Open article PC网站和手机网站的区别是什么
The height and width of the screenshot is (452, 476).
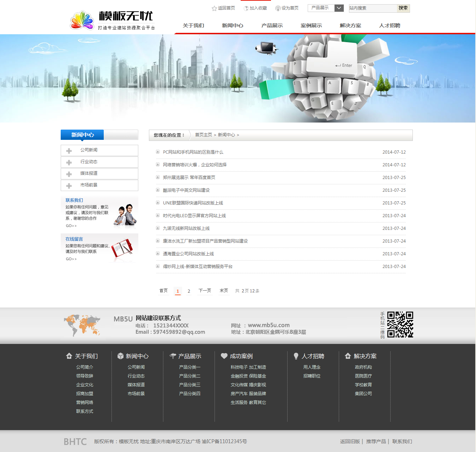(193, 152)
